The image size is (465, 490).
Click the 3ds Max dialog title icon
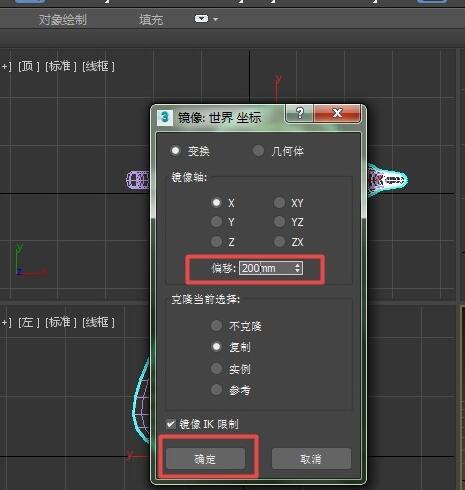pos(165,117)
